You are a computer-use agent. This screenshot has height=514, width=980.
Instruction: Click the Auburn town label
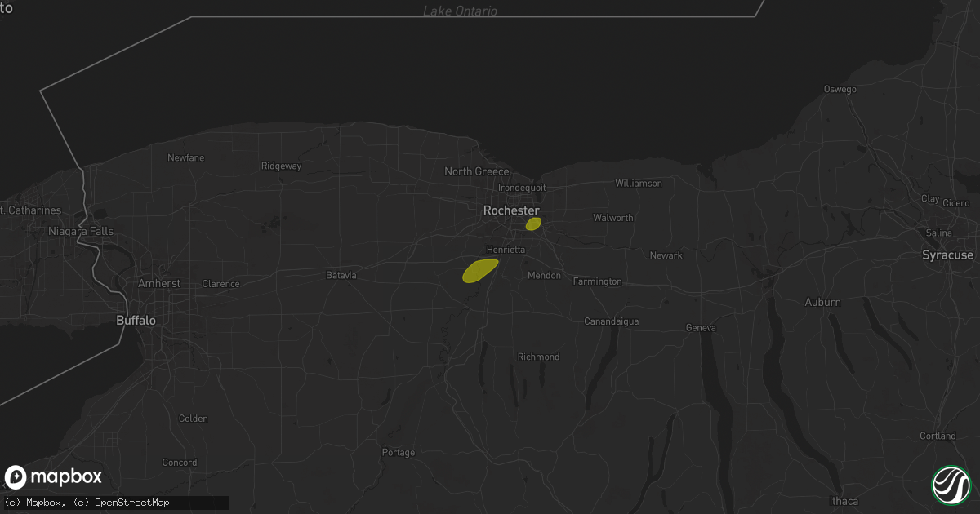tap(822, 303)
